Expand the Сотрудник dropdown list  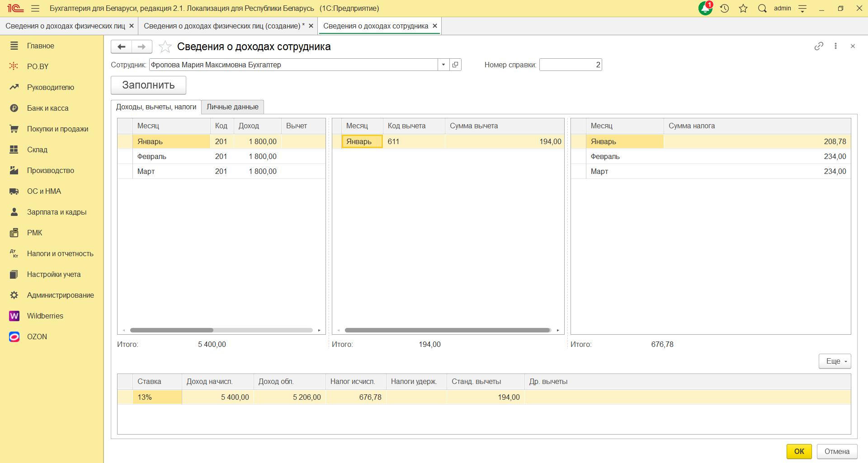pyautogui.click(x=443, y=65)
